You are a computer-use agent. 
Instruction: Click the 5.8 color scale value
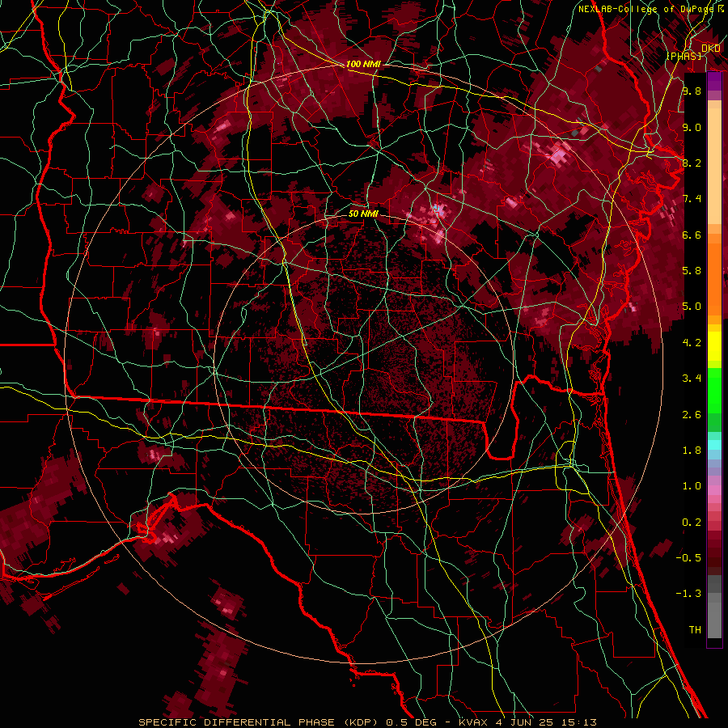692,271
